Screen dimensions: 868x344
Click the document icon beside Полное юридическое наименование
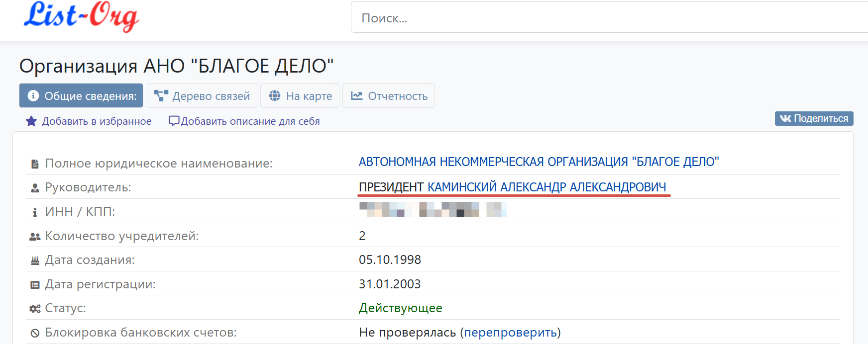(x=35, y=164)
